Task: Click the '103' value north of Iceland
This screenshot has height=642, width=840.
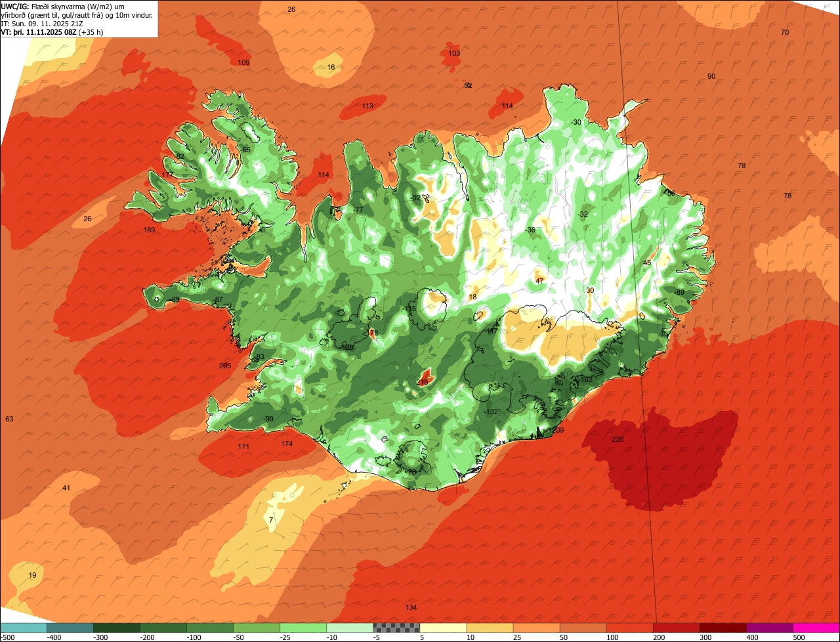Action: [454, 54]
